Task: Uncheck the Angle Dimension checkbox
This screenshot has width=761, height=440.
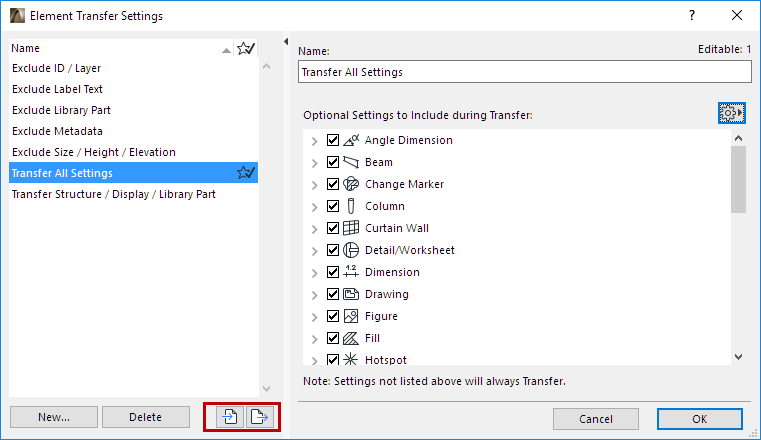Action: click(333, 140)
